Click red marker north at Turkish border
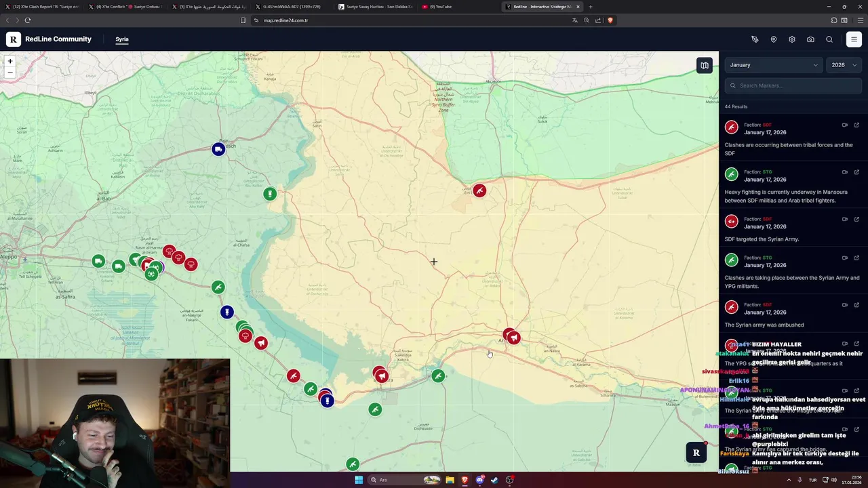This screenshot has height=488, width=868. [x=479, y=190]
